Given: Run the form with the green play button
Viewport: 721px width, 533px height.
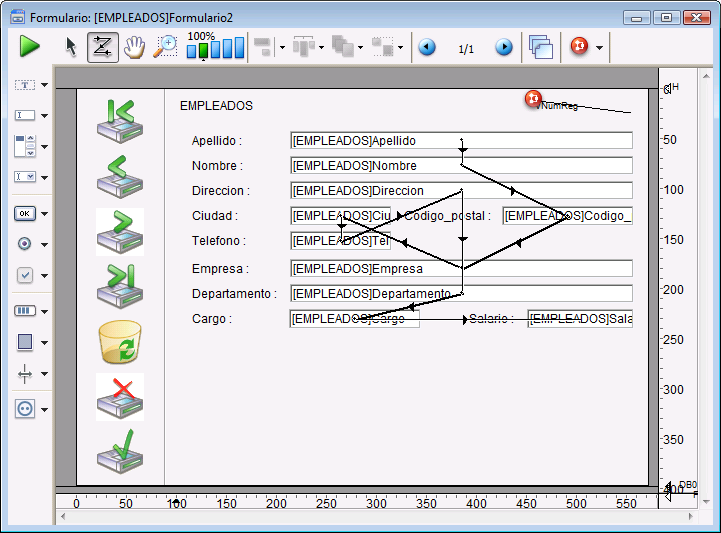Looking at the screenshot, I should [x=29, y=46].
